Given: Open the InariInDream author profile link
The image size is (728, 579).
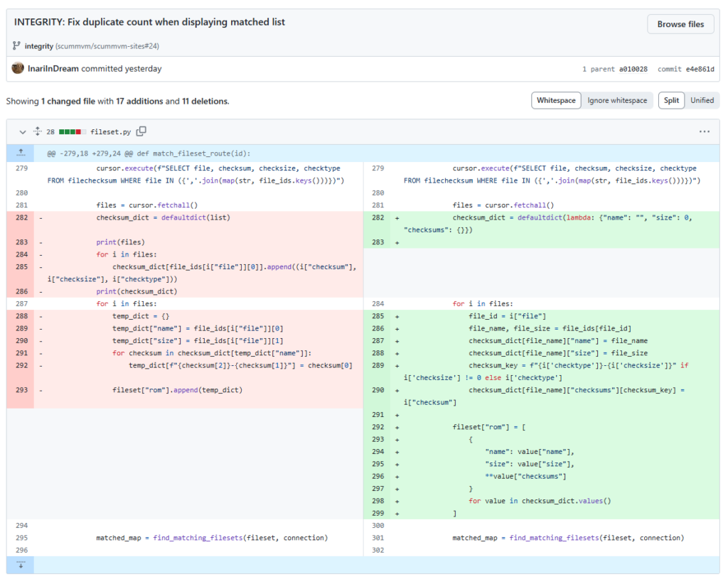Looking at the screenshot, I should 53,69.
